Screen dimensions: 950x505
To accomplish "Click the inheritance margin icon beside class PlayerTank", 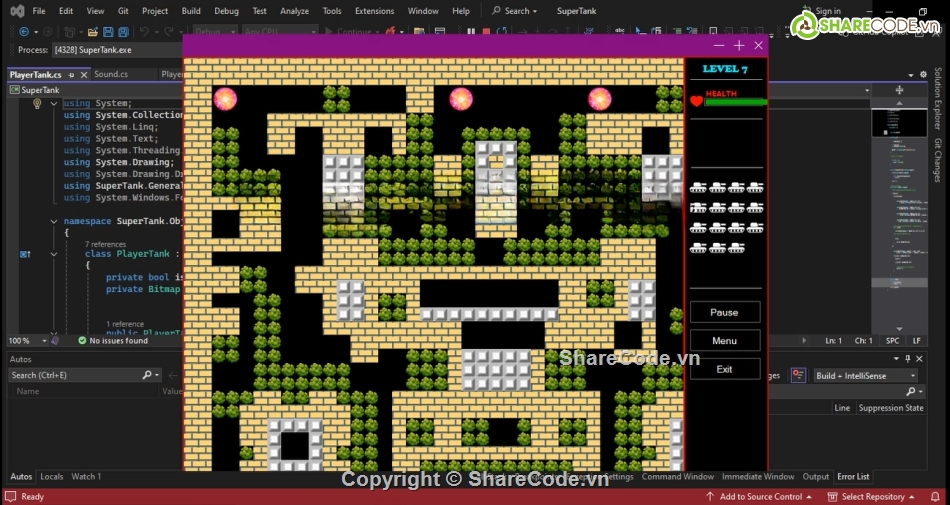I will click(x=25, y=254).
